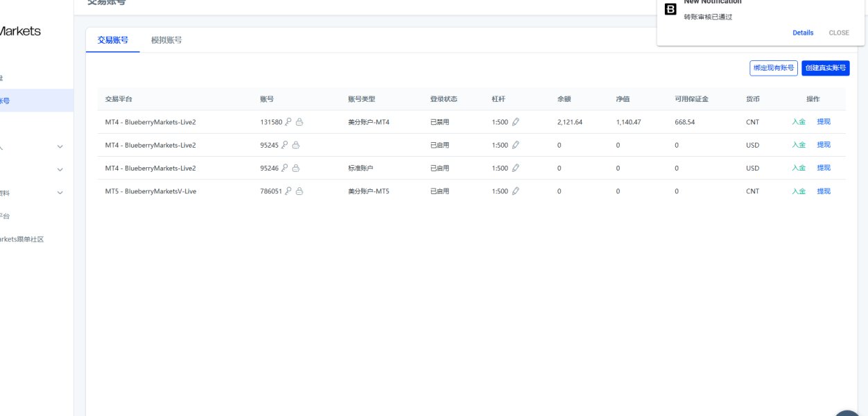Click account type 美分账户-MT5
868x416 pixels.
pyautogui.click(x=369, y=191)
